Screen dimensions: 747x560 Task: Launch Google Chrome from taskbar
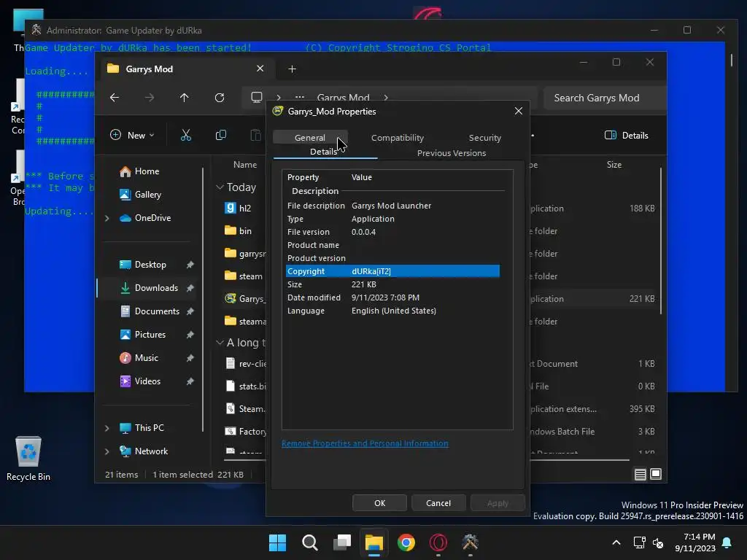406,542
